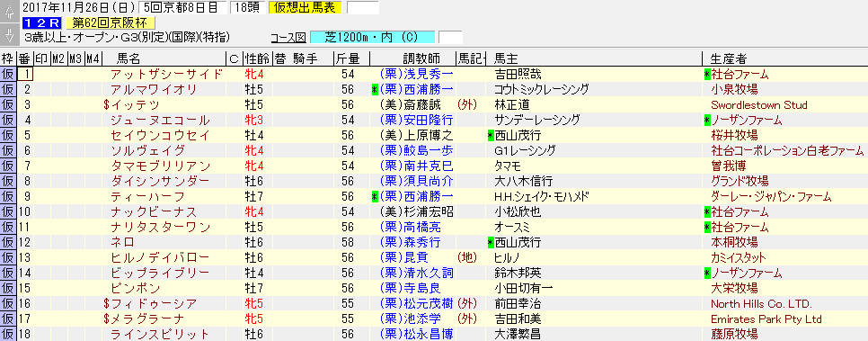
Task: Click the cyan 芝1200m・内 course field
Action: point(373,38)
